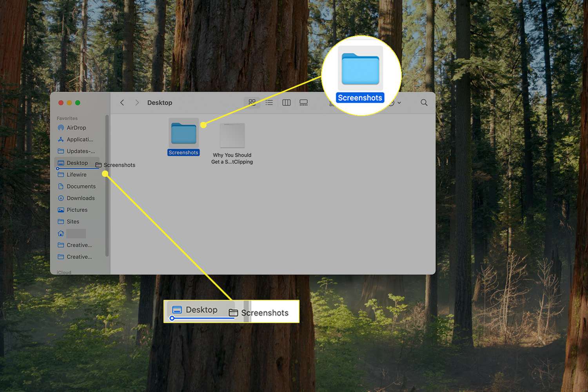Select the Screenshots folder in the file area
Screen dimensions: 588x392
click(x=183, y=136)
